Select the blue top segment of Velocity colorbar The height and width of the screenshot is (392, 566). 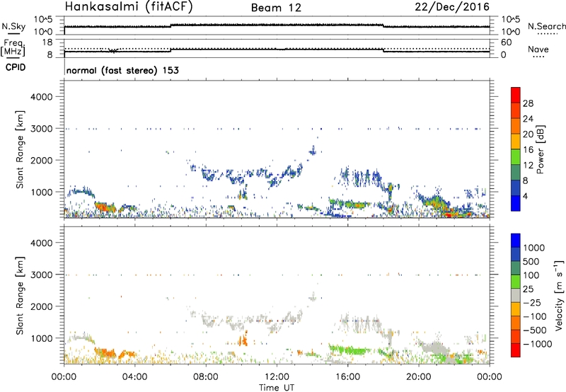coord(516,241)
